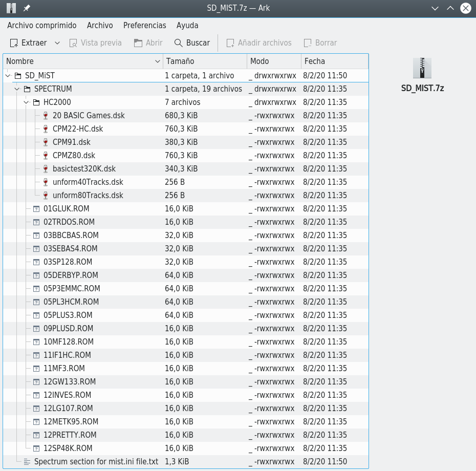476x471 pixels.
Task: Click the Spectrum section text file icon
Action: coord(27,462)
